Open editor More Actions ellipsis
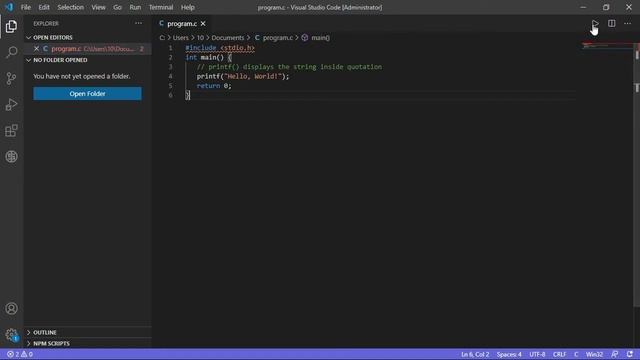 [x=627, y=24]
